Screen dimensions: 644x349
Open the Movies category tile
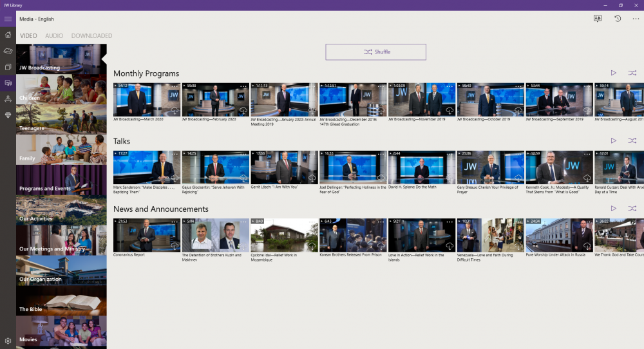(61, 332)
